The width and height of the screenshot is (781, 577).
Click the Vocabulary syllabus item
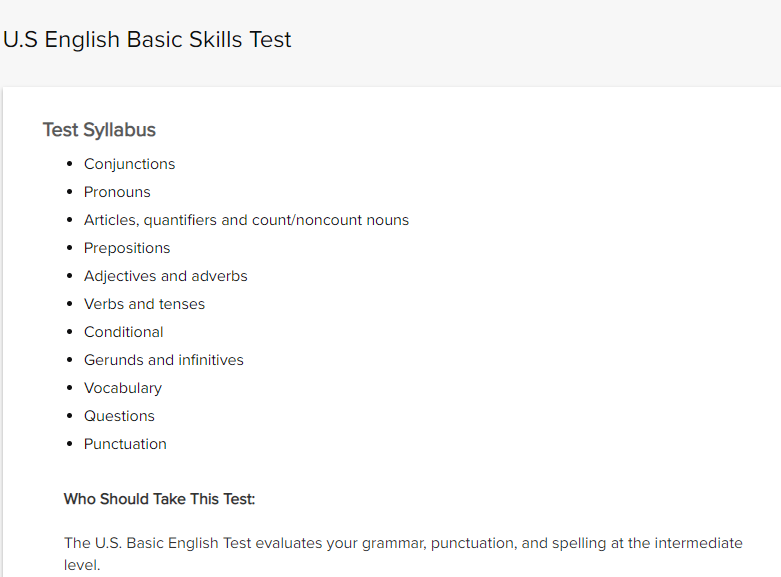[x=123, y=388]
